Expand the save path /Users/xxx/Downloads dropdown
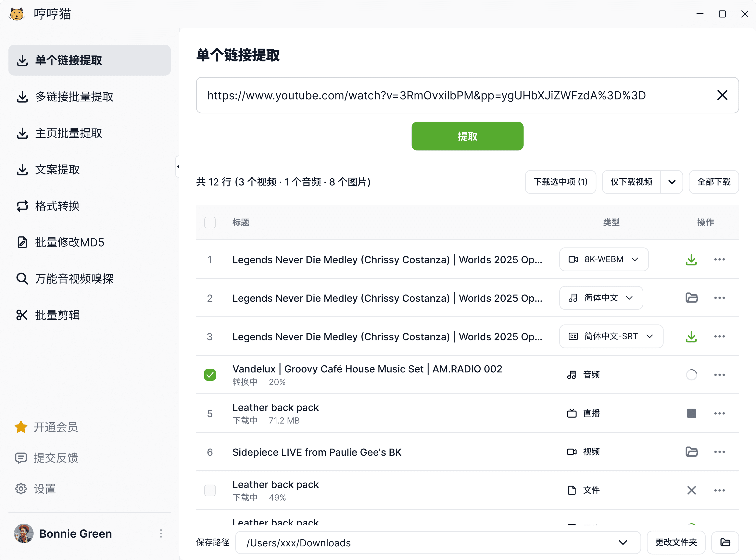The height and width of the screenshot is (560, 756). point(623,542)
